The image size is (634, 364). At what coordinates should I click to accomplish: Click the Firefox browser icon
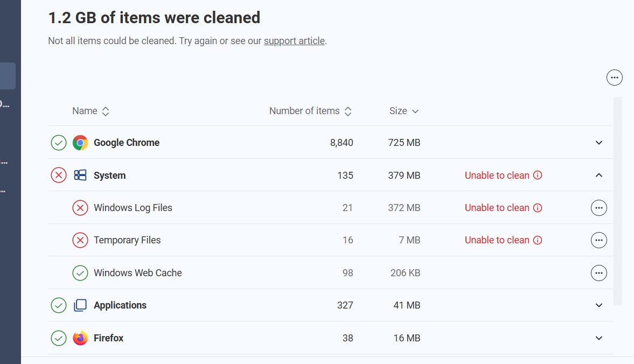[x=80, y=338]
